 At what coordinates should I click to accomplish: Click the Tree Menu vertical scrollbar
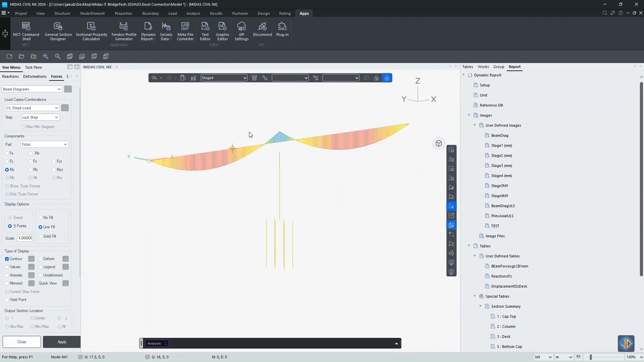point(80,182)
